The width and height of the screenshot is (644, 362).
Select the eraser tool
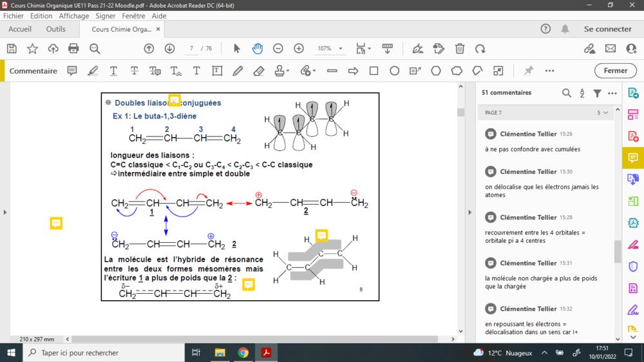tap(259, 71)
